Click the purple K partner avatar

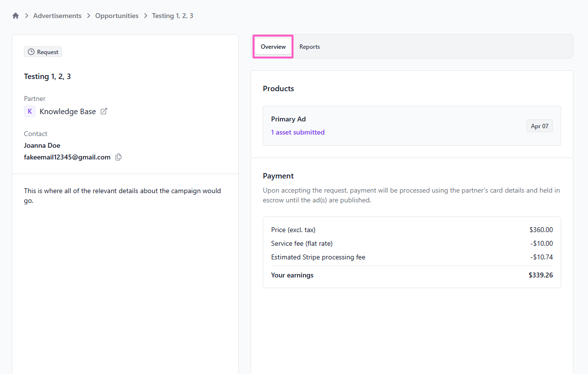(x=30, y=111)
